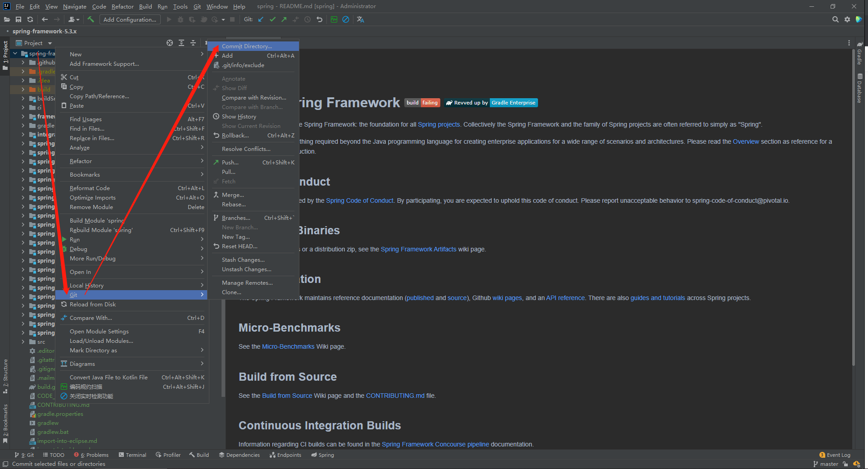This screenshot has height=469, width=868.
Task: Click the green code scan toolbar icon
Action: coord(334,19)
